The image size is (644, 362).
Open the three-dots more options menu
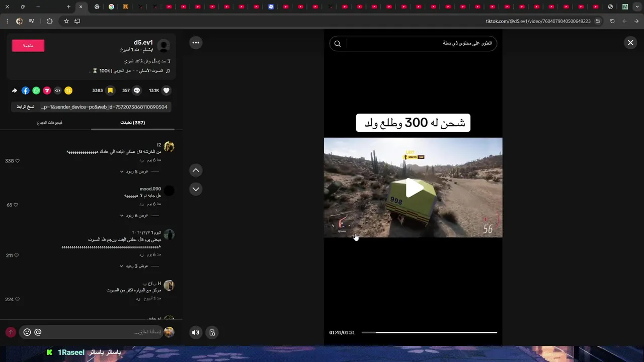[196, 43]
